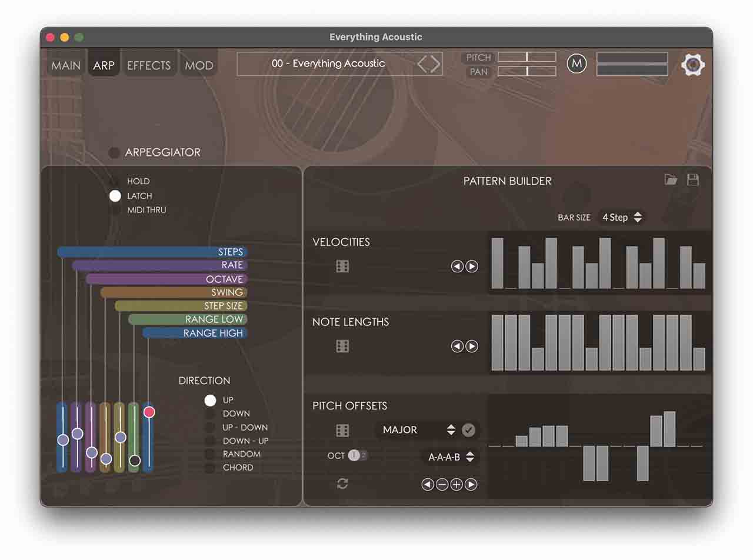Image resolution: width=753 pixels, height=560 pixels.
Task: Shift velocities pattern right
Action: [x=472, y=266]
